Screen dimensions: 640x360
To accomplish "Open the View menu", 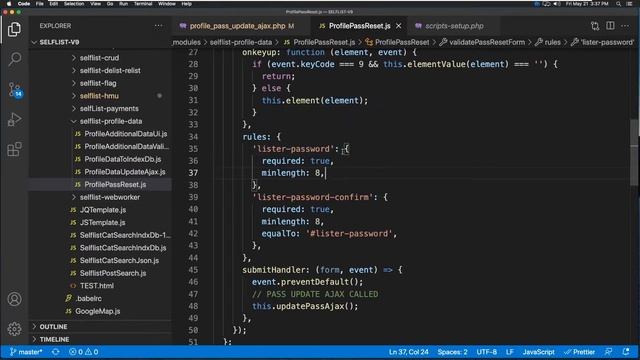I will point(96,4).
